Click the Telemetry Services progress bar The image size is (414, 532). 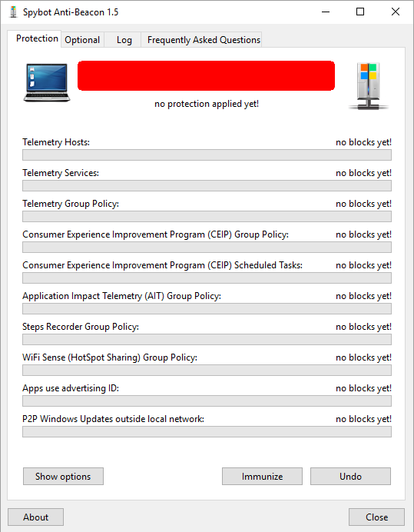[x=207, y=186]
